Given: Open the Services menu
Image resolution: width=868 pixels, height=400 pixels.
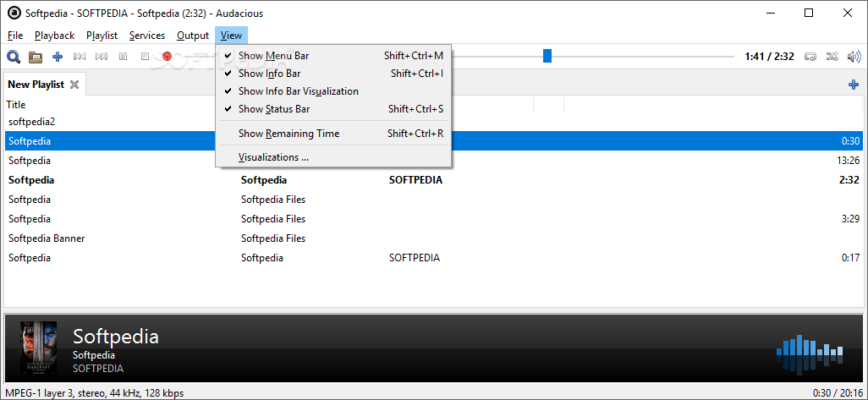Looking at the screenshot, I should pos(146,36).
